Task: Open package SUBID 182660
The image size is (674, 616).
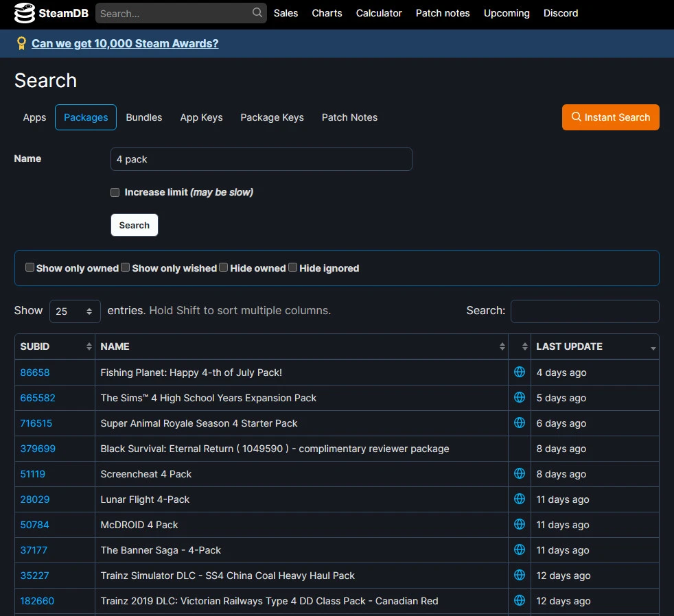Action: click(37, 600)
